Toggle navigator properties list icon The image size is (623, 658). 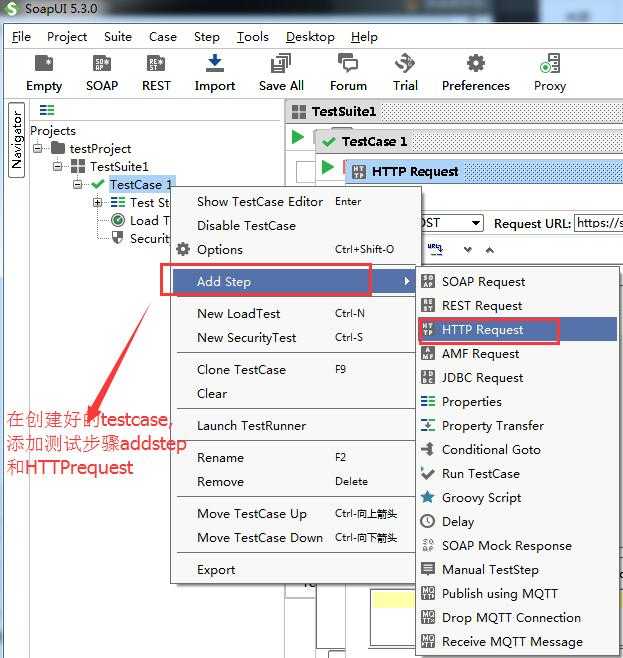tap(47, 110)
